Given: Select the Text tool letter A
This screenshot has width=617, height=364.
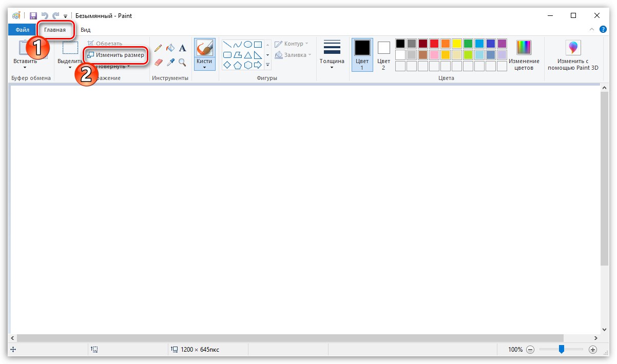Looking at the screenshot, I should pos(182,48).
